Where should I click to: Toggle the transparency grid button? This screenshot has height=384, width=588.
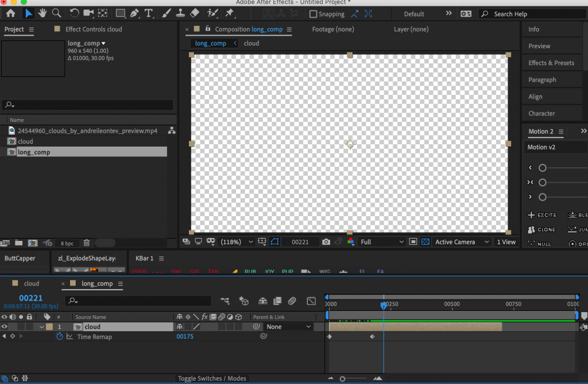click(425, 242)
